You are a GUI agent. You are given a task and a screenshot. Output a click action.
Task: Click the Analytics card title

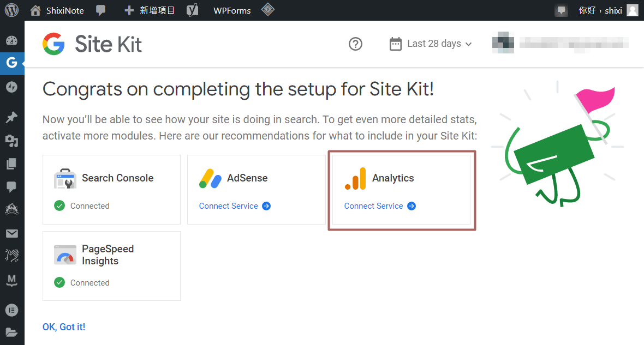pos(393,178)
